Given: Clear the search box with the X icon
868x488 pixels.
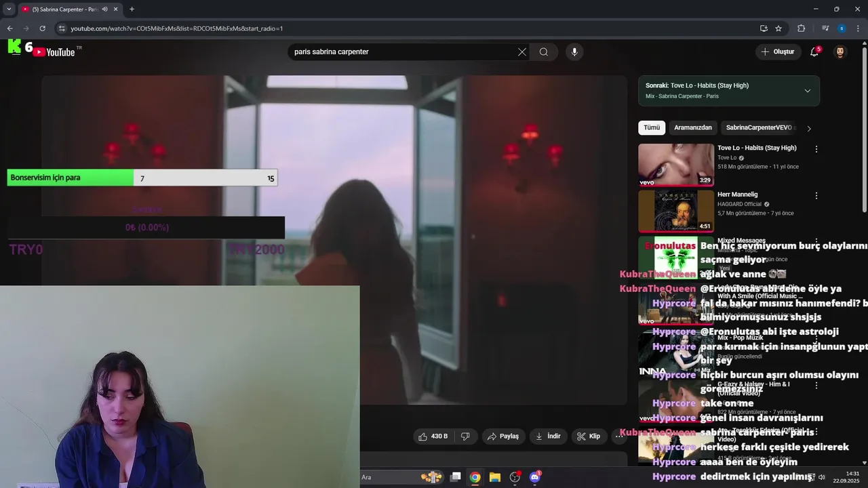Looking at the screenshot, I should point(522,52).
